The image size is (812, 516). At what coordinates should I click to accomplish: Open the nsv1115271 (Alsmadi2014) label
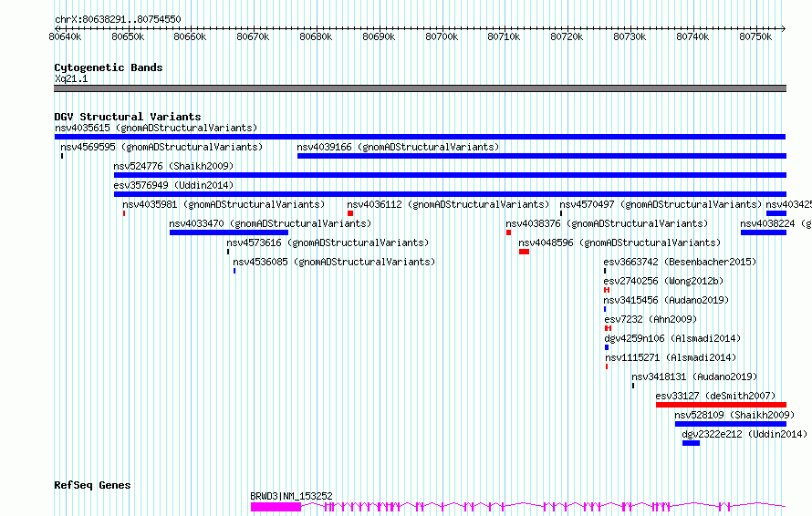(x=671, y=357)
